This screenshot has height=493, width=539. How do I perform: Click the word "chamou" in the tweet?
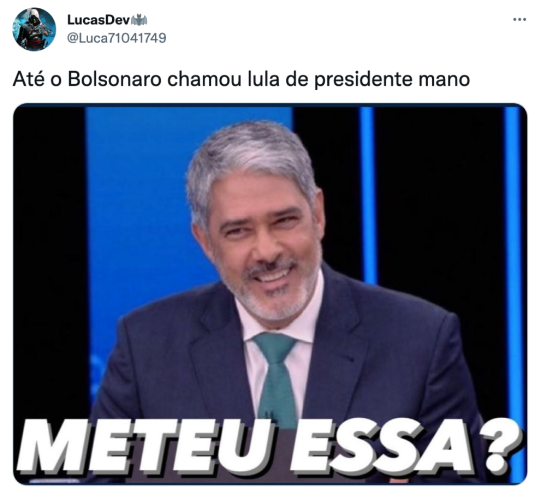point(204,79)
